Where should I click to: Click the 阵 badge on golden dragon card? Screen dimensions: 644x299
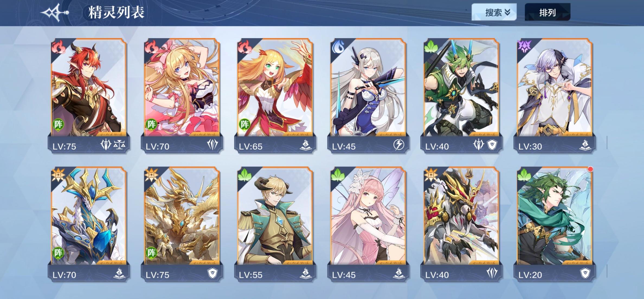pyautogui.click(x=152, y=253)
